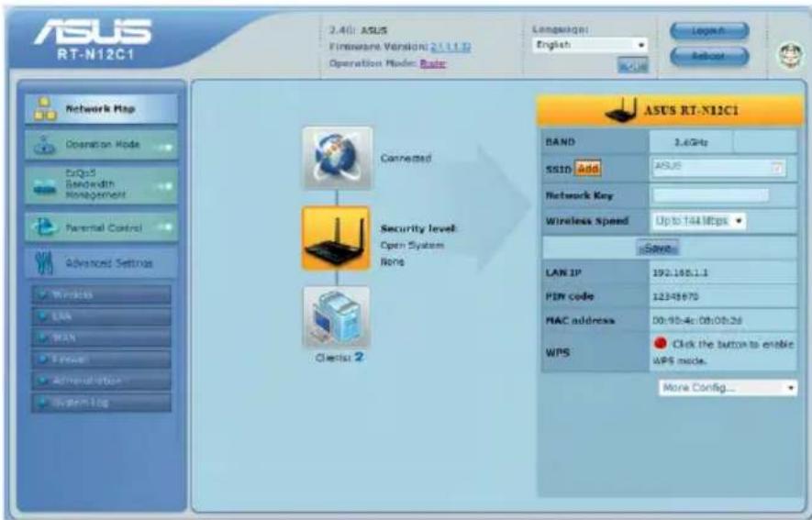Image resolution: width=812 pixels, height=520 pixels.
Task: Click the Logout button
Action: point(709,31)
